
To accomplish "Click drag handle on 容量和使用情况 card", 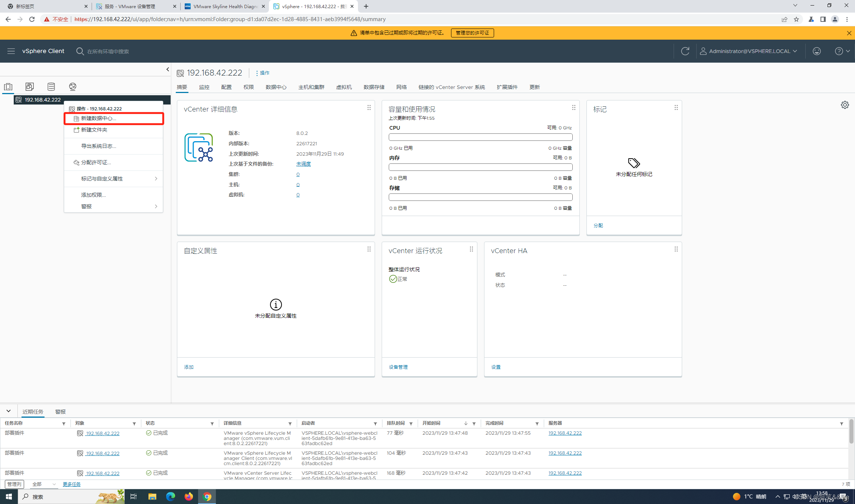I will coord(573,107).
